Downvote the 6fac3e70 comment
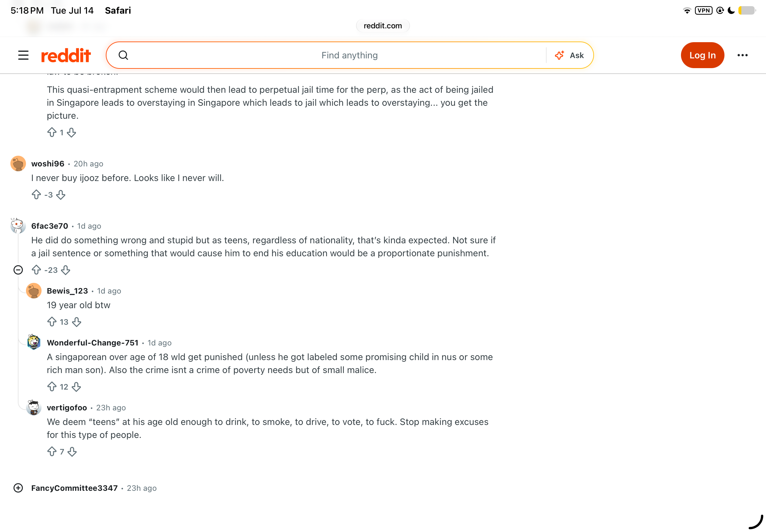Image resolution: width=766 pixels, height=532 pixels. 66,270
